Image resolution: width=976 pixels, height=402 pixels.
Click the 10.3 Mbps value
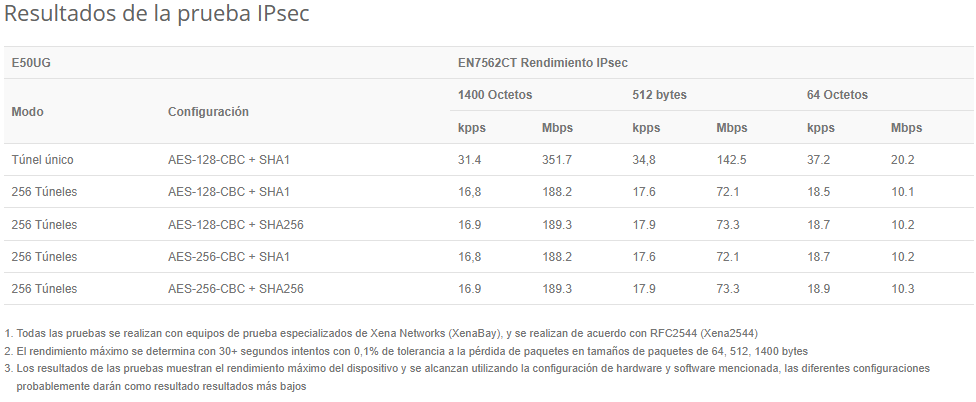pyautogui.click(x=902, y=289)
